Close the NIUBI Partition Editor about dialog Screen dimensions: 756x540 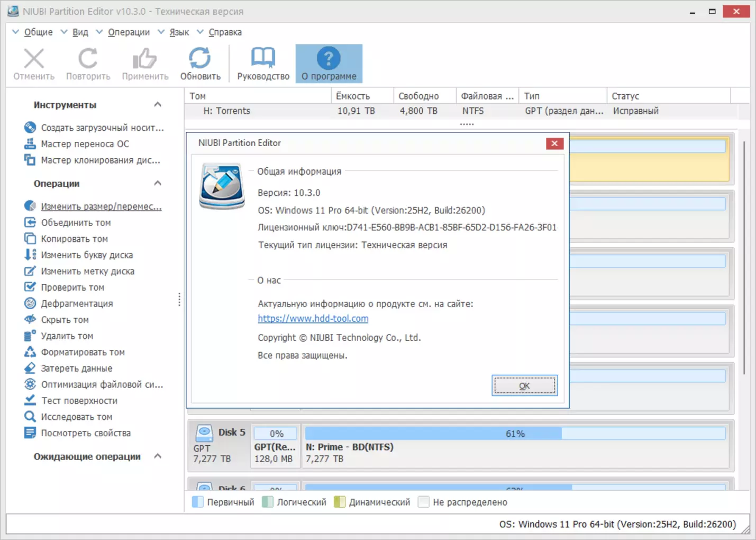554,143
